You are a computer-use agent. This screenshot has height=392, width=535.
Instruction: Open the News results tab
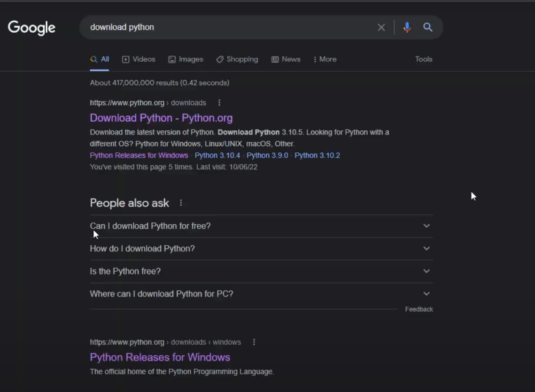click(286, 60)
